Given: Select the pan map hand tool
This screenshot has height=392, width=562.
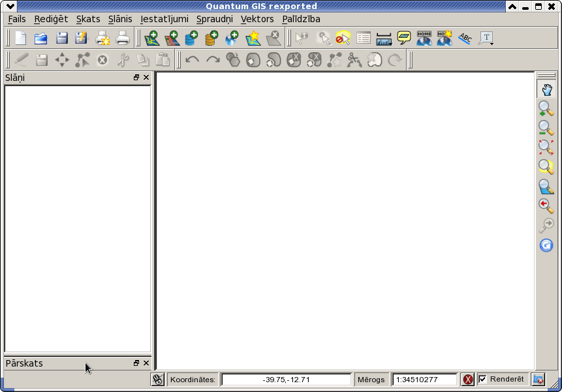Looking at the screenshot, I should (x=546, y=89).
